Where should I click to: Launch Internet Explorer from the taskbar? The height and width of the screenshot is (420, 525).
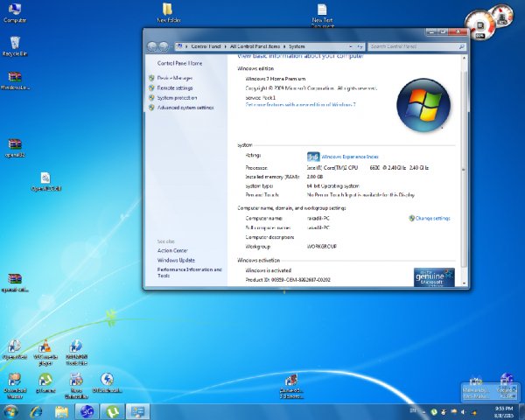tap(36, 412)
